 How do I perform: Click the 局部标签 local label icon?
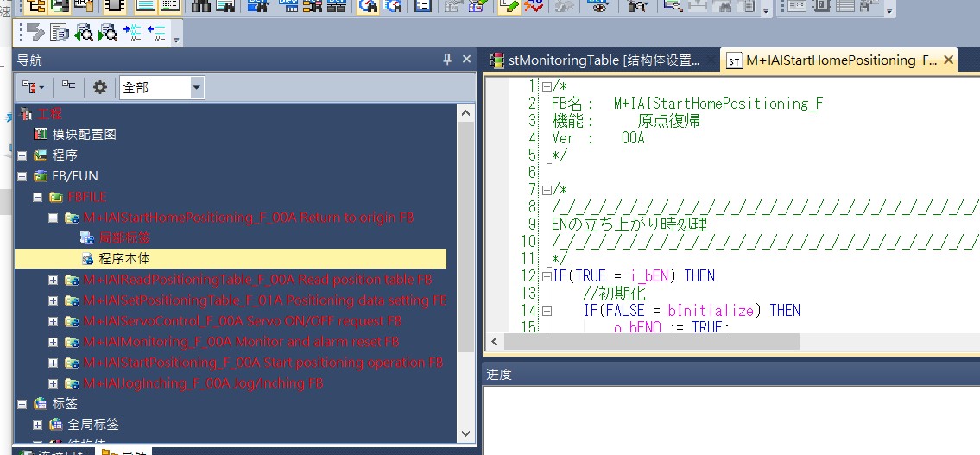pyautogui.click(x=86, y=237)
